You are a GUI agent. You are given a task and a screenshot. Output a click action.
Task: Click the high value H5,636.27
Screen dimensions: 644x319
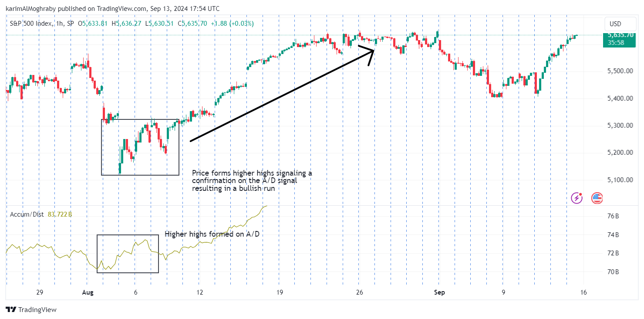pyautogui.click(x=127, y=24)
